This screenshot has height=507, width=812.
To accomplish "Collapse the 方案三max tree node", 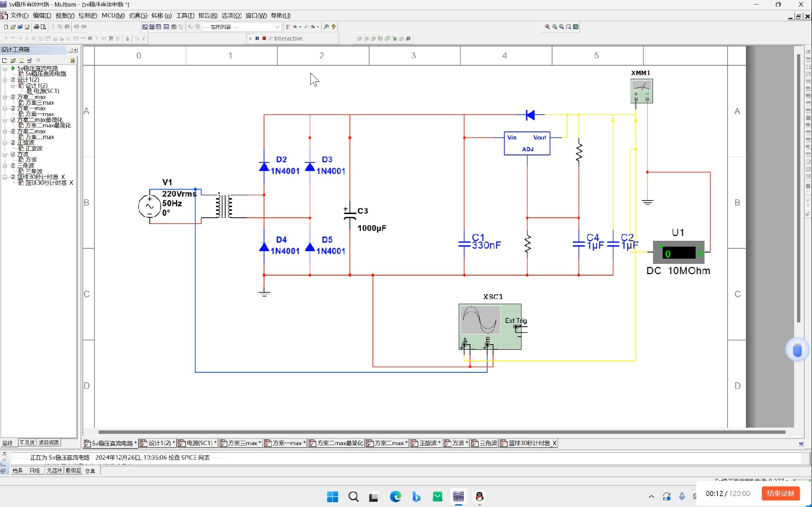I will click(x=5, y=97).
